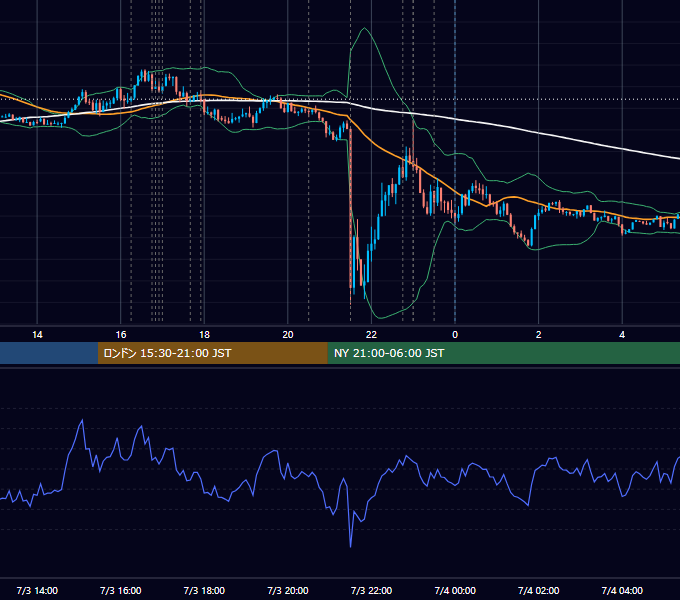
Task: Click the 7/3 20:00 label on indicator axis
Action: point(288,590)
